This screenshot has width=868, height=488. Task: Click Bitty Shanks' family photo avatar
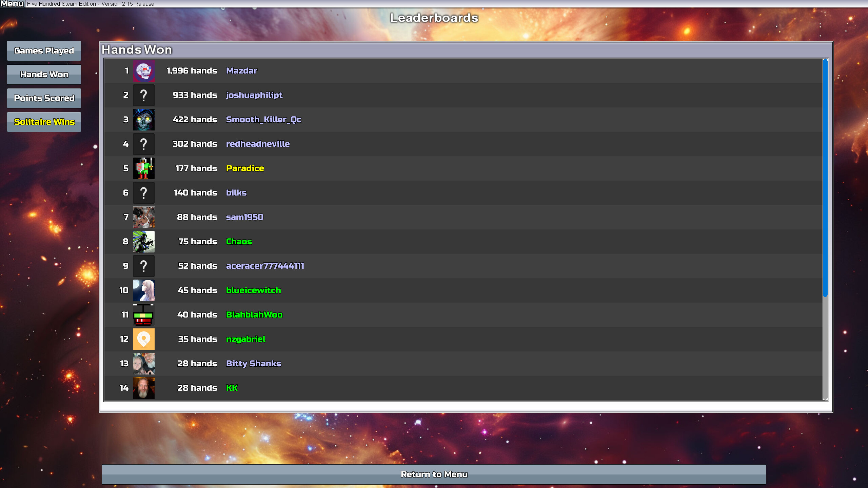[144, 363]
